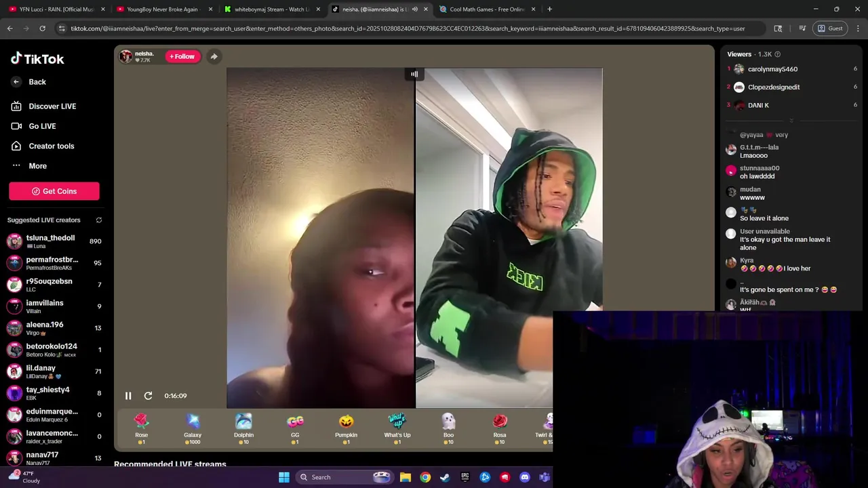Open Creator tools in sidebar

(42, 146)
